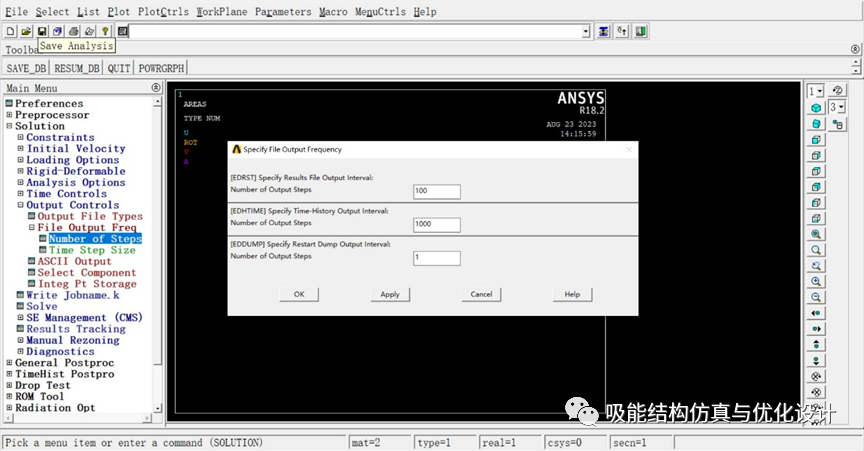Click the printer Image Capture icon
864x451 pixels.
point(73,31)
